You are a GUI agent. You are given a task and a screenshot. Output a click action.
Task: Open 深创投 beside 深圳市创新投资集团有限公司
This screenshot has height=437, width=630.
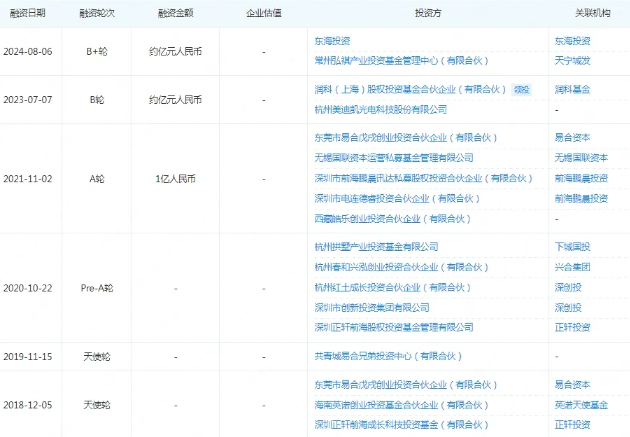click(x=568, y=308)
